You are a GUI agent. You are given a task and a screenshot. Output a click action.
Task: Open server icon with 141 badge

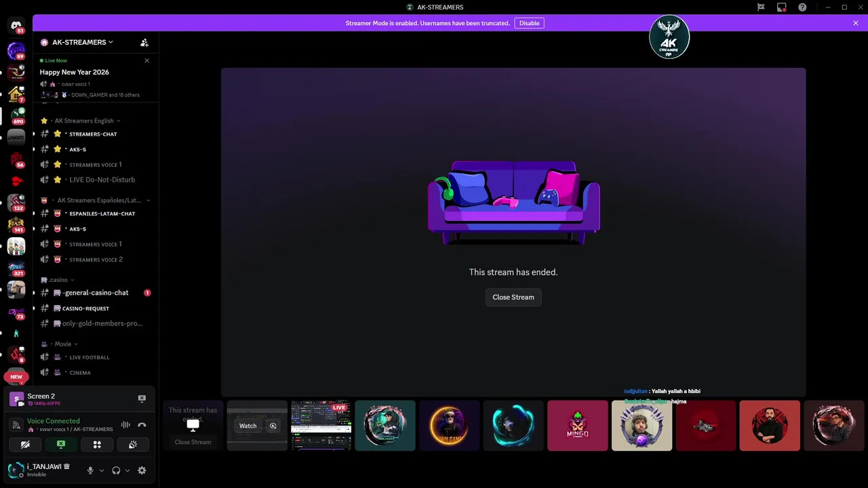pyautogui.click(x=16, y=224)
